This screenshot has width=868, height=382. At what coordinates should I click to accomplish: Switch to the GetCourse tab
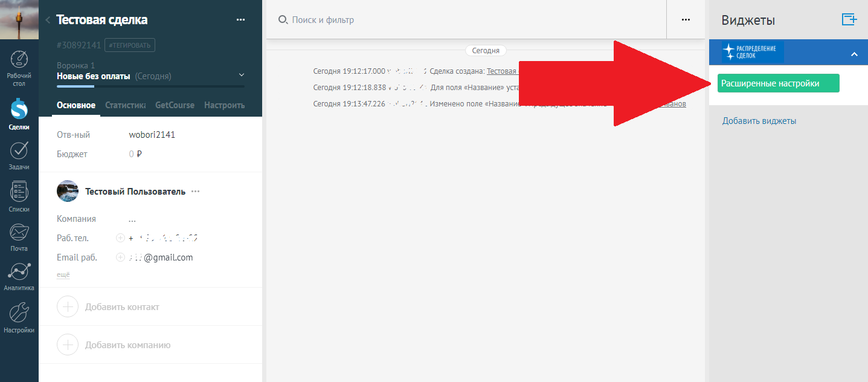(x=175, y=105)
